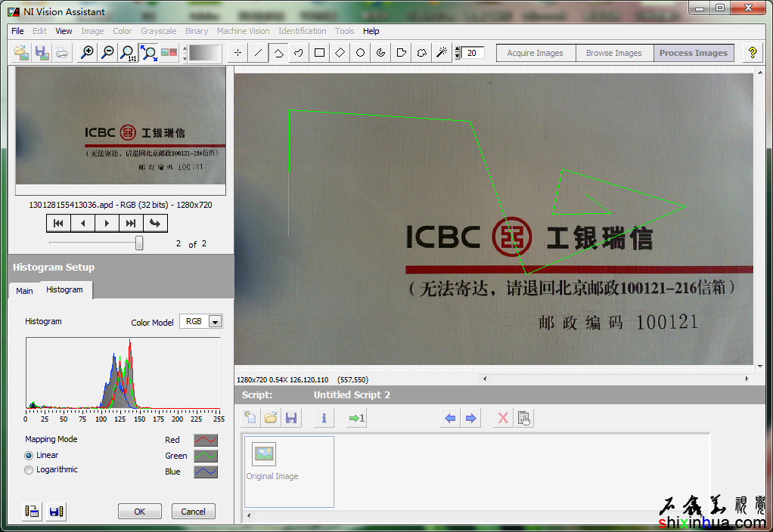Select Linear mapping mode

coord(29,456)
